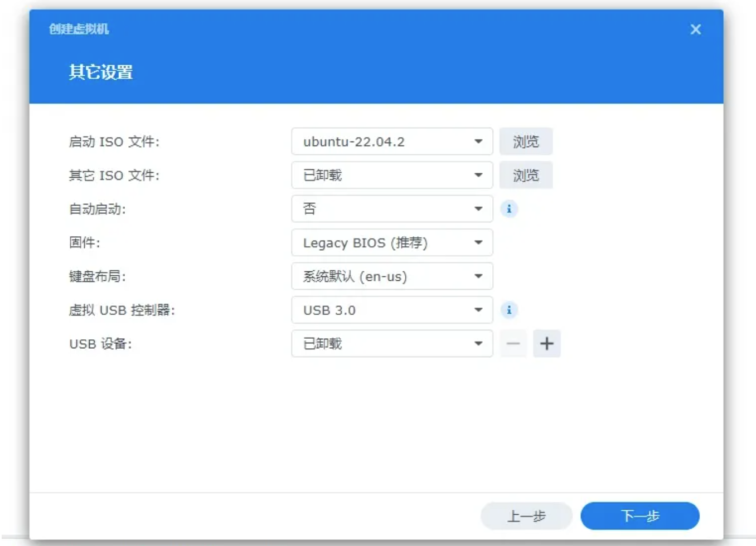
Task: Open the 键盘布局 dropdown showing 系统默认
Action: point(390,276)
